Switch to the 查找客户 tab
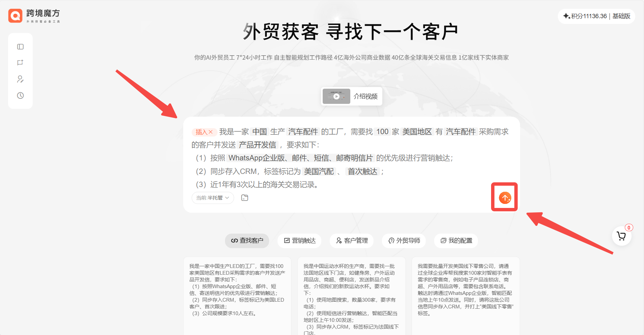The width and height of the screenshot is (644, 335). 247,241
